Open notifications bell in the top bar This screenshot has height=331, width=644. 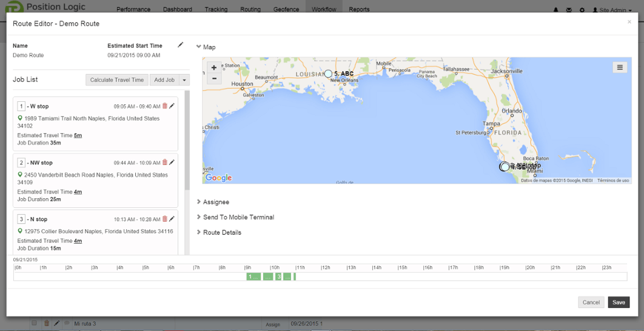coord(556,10)
